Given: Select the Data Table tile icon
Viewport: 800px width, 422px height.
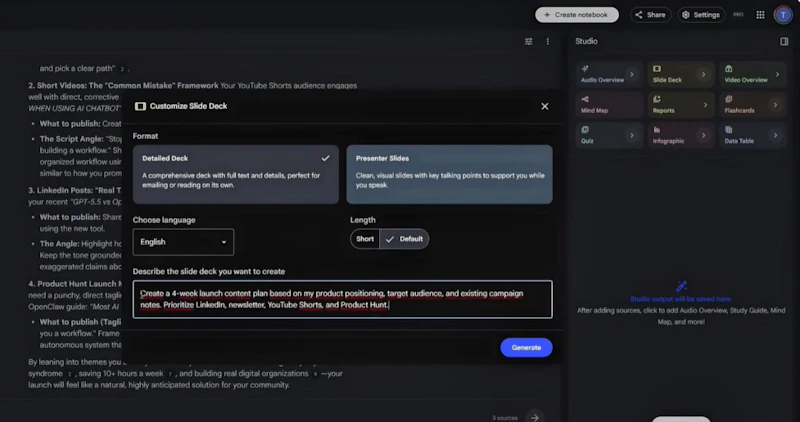Looking at the screenshot, I should coord(729,130).
